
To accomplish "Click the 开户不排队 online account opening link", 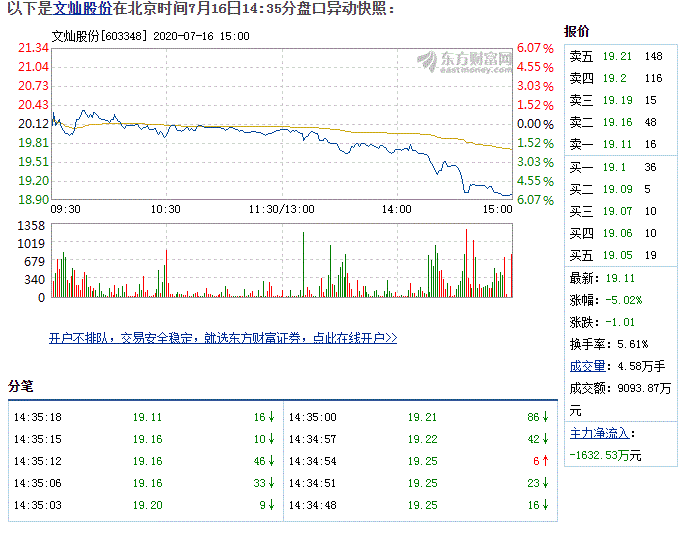I will [223, 338].
